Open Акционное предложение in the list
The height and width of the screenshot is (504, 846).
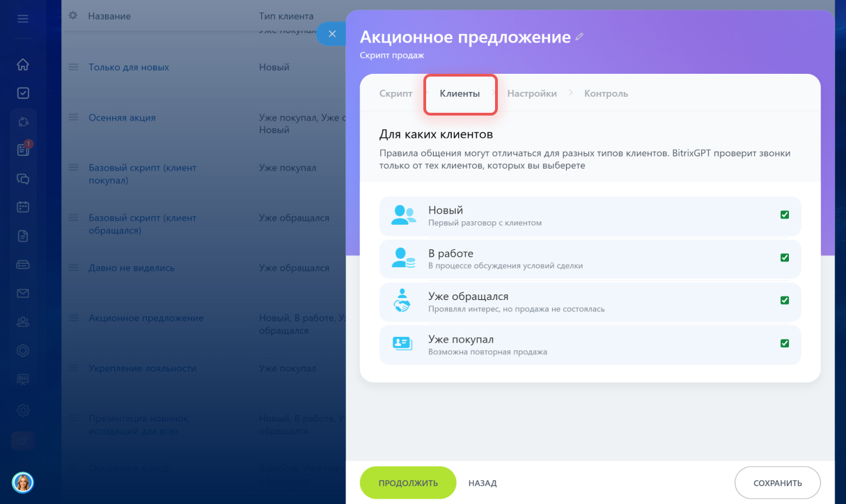(x=146, y=318)
